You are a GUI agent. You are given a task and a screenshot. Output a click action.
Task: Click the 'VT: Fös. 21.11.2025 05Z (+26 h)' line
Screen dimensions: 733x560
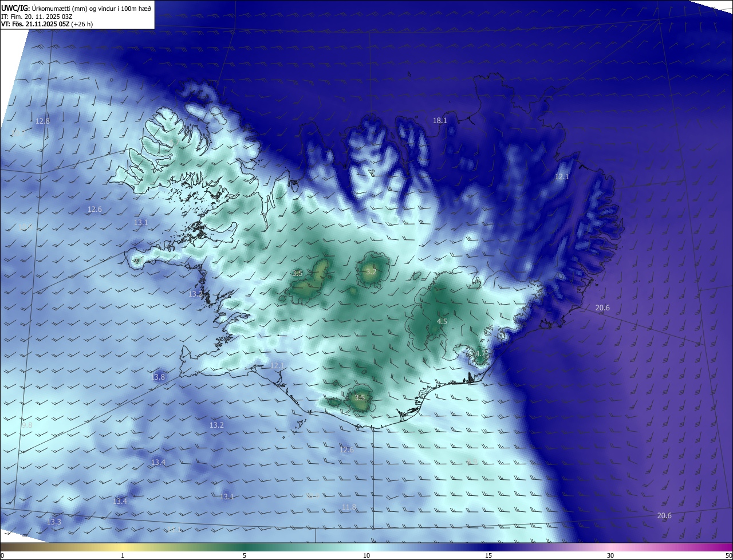[x=47, y=24]
